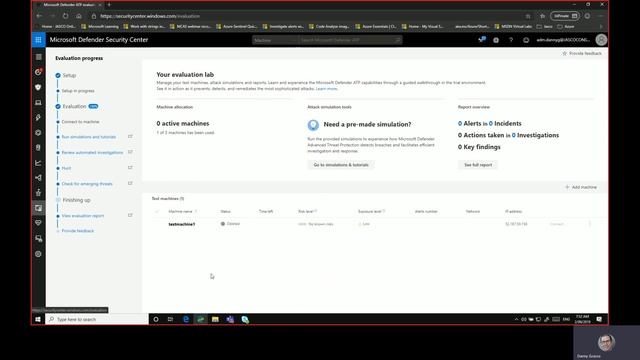Viewport: 640px width, 360px height.
Task: Open Check for emerging threats link
Action: (87, 184)
